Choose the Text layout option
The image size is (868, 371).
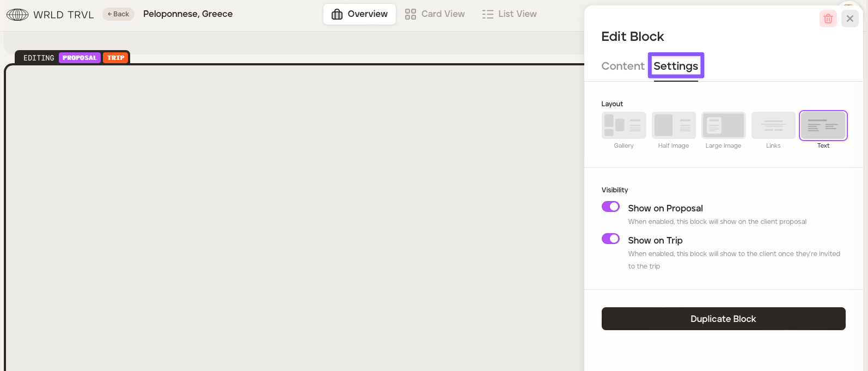pyautogui.click(x=823, y=126)
